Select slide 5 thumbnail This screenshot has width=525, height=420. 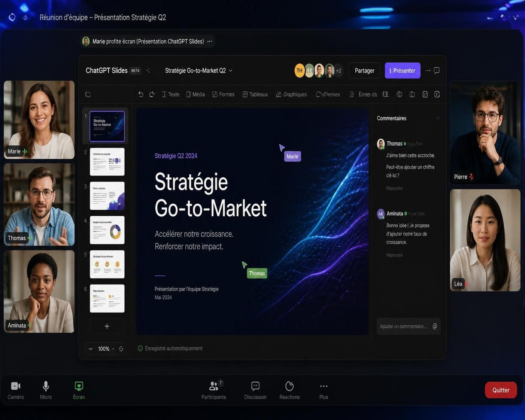107,264
